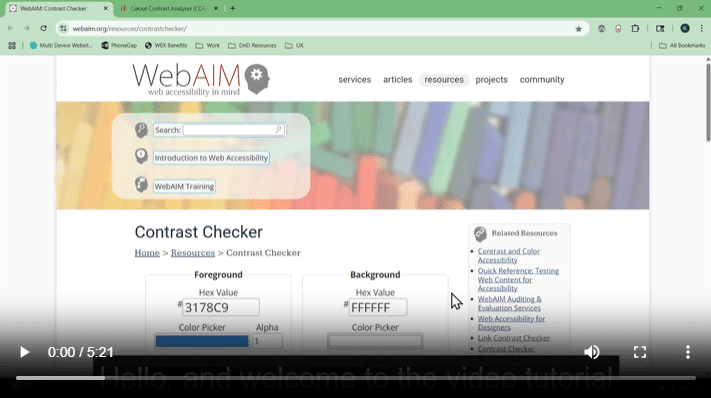This screenshot has width=711, height=398.
Task: Click the search head icon in banner
Action: coord(141,130)
